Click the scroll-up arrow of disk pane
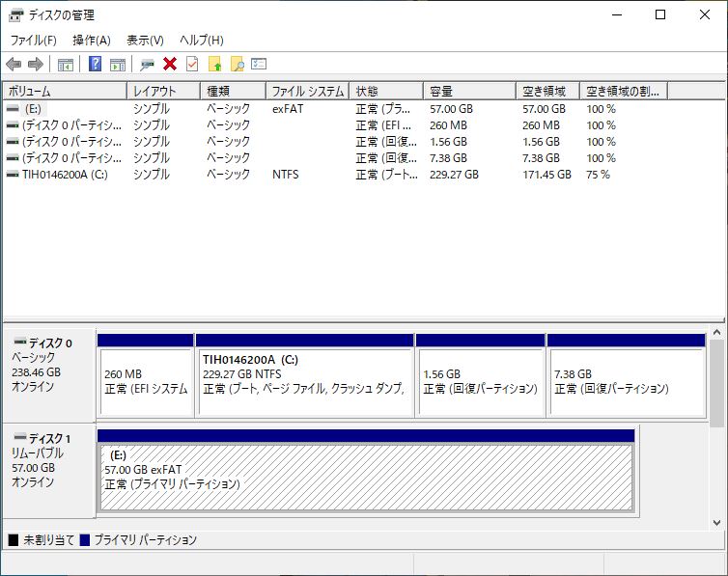 (716, 333)
